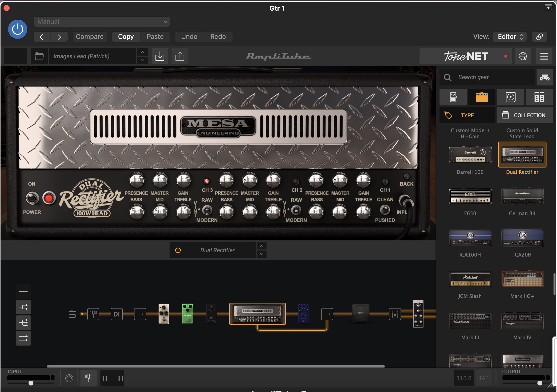Screen dimensions: 557x392
Task: Choose the JCM Slash amp thumbnail
Action: click(470, 279)
